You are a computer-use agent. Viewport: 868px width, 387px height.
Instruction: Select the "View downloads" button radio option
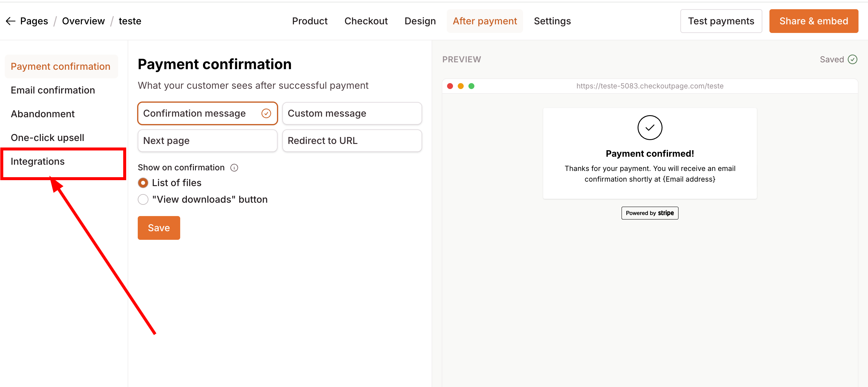click(x=143, y=199)
